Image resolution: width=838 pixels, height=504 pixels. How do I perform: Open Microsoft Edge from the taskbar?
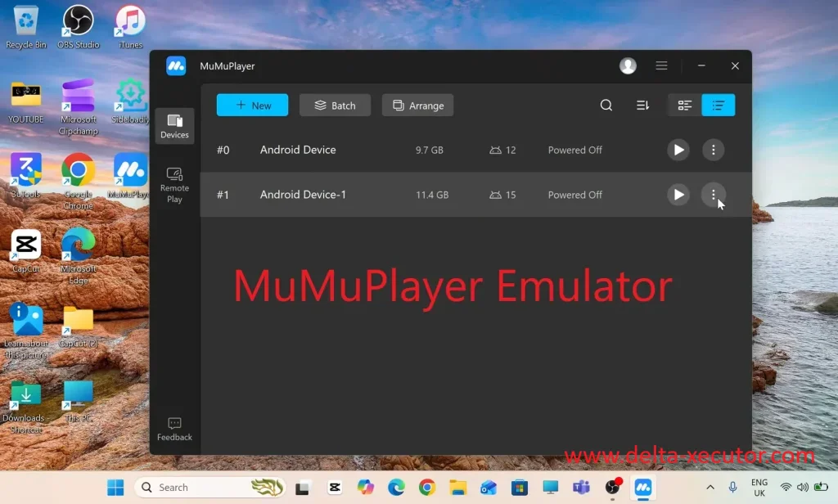[396, 488]
